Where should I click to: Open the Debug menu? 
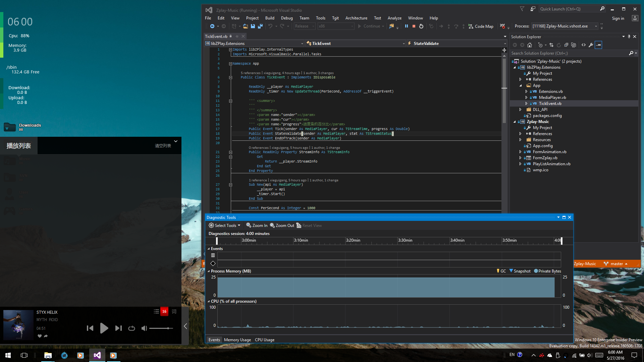coord(286,18)
